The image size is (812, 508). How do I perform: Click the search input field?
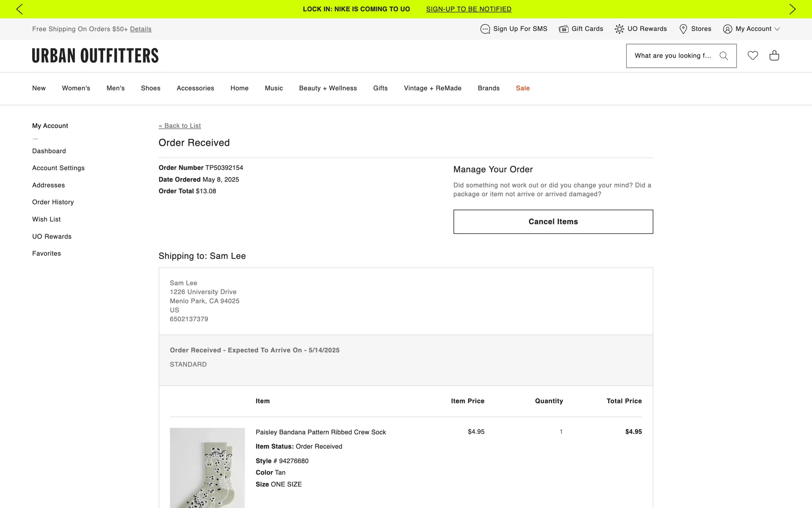click(672, 56)
